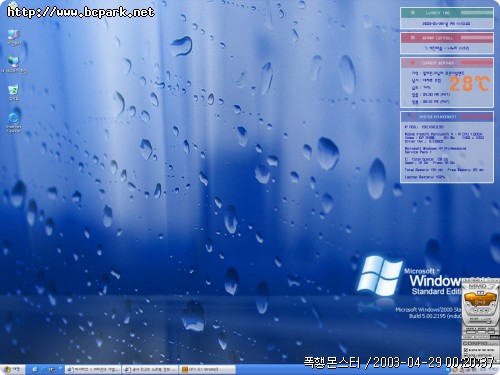The height and width of the screenshot is (375, 500).
Task: Switch to the orange-icon taskbar window button
Action: [207, 370]
